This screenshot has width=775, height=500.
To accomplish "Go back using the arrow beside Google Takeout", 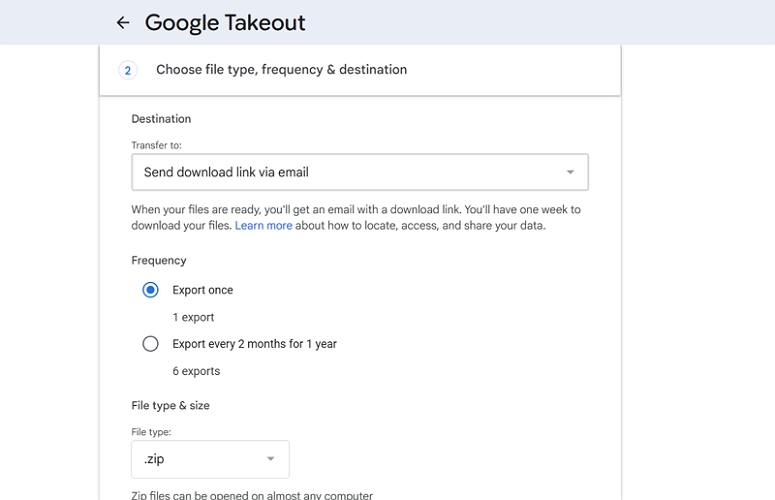I will tap(123, 23).
